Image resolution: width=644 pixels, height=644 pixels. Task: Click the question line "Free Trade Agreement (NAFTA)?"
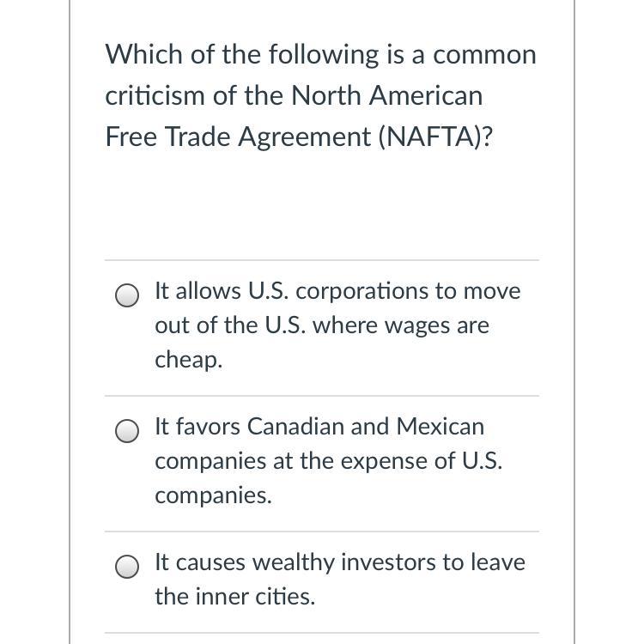click(300, 136)
